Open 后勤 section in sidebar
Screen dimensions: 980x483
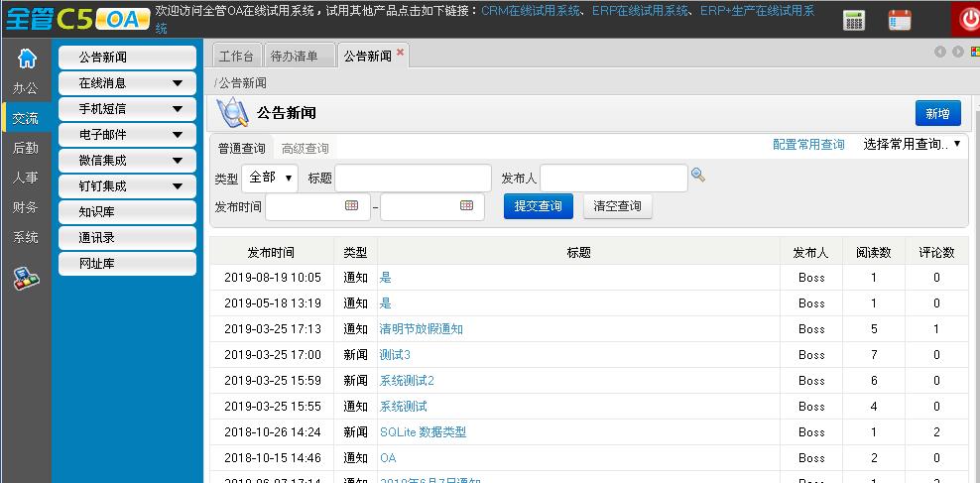coord(26,148)
